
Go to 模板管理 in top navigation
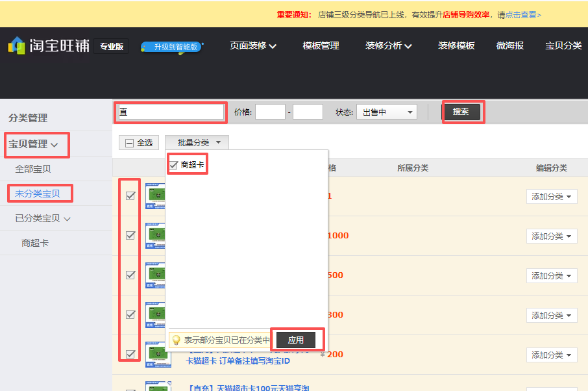coord(321,46)
